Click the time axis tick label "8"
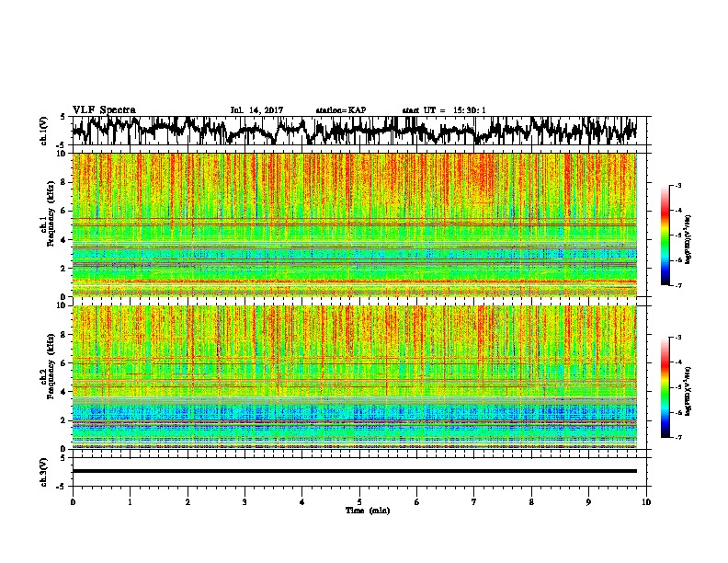 (x=531, y=502)
